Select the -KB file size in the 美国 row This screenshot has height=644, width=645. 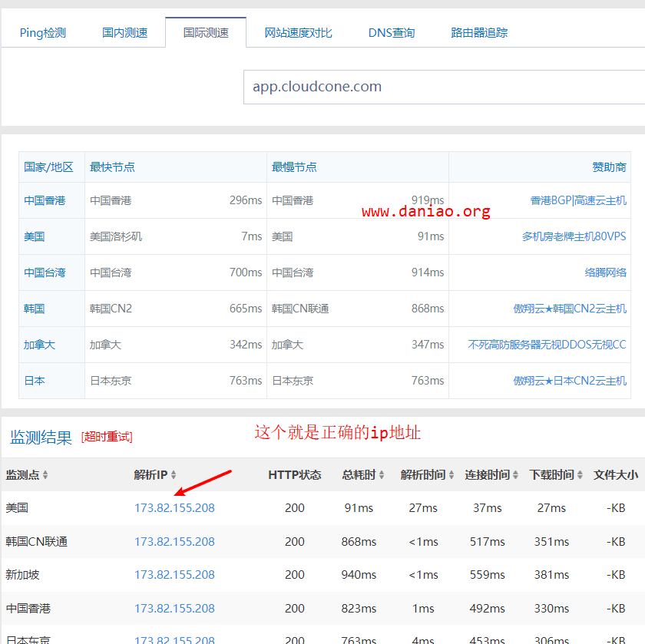coord(616,508)
